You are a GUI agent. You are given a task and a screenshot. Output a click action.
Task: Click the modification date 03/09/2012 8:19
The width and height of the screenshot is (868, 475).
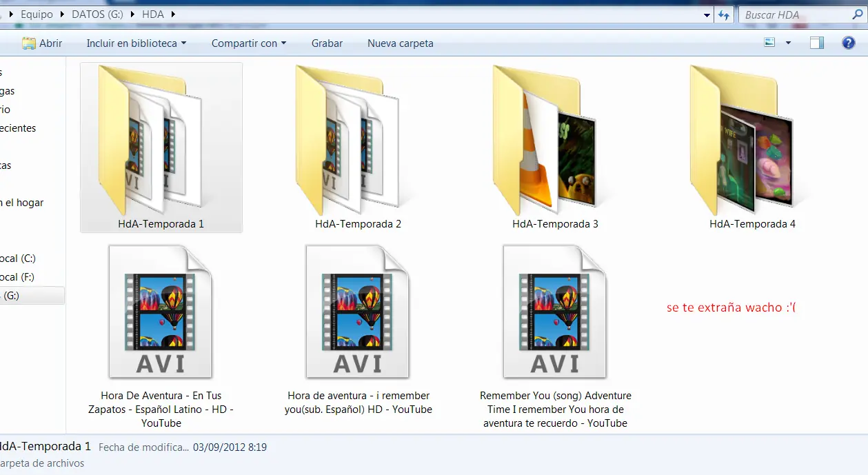coord(230,447)
